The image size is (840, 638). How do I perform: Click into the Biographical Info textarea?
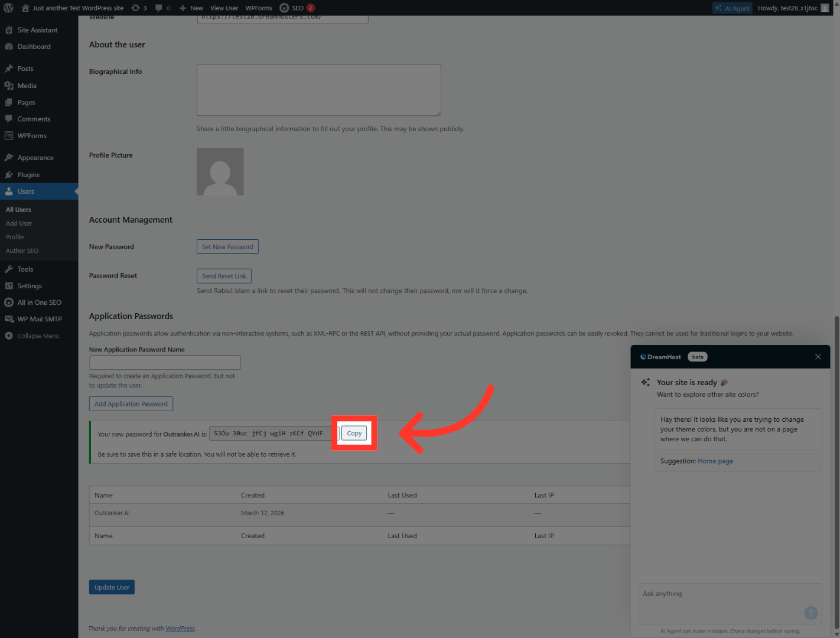319,90
